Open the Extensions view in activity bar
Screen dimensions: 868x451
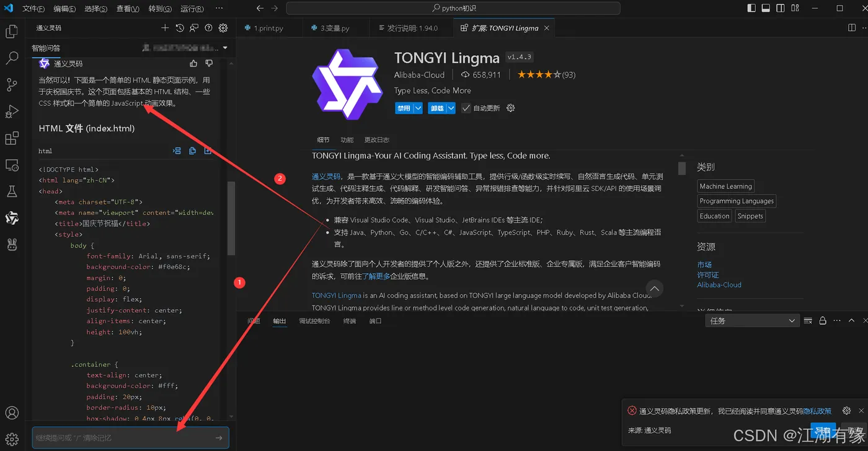coord(12,138)
